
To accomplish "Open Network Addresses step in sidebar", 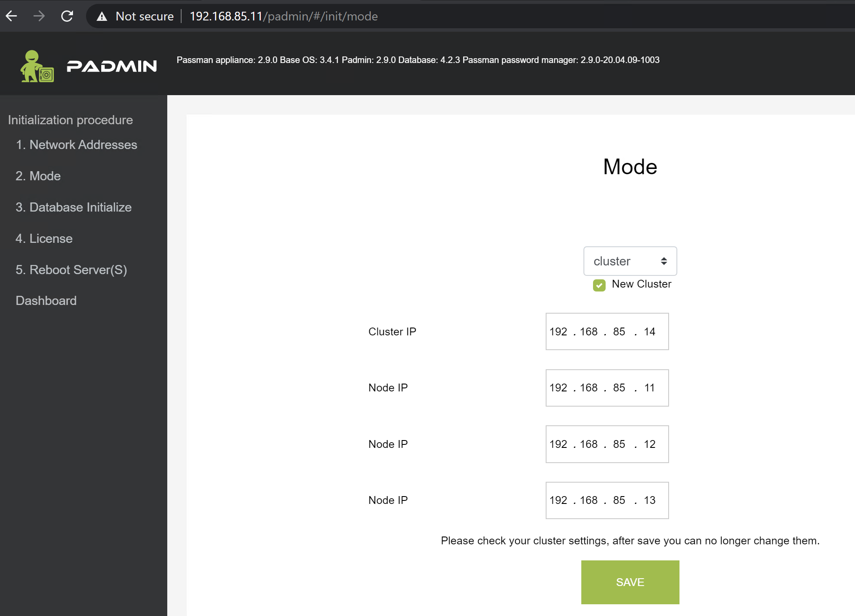I will click(x=76, y=145).
